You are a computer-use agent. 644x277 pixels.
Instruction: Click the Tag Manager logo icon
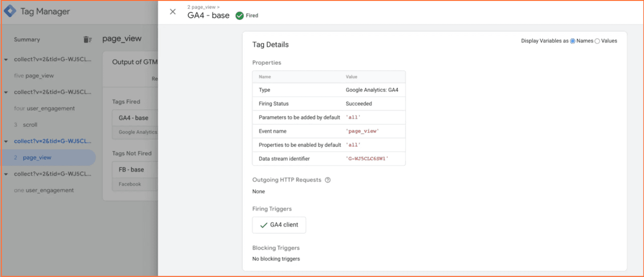click(x=10, y=11)
